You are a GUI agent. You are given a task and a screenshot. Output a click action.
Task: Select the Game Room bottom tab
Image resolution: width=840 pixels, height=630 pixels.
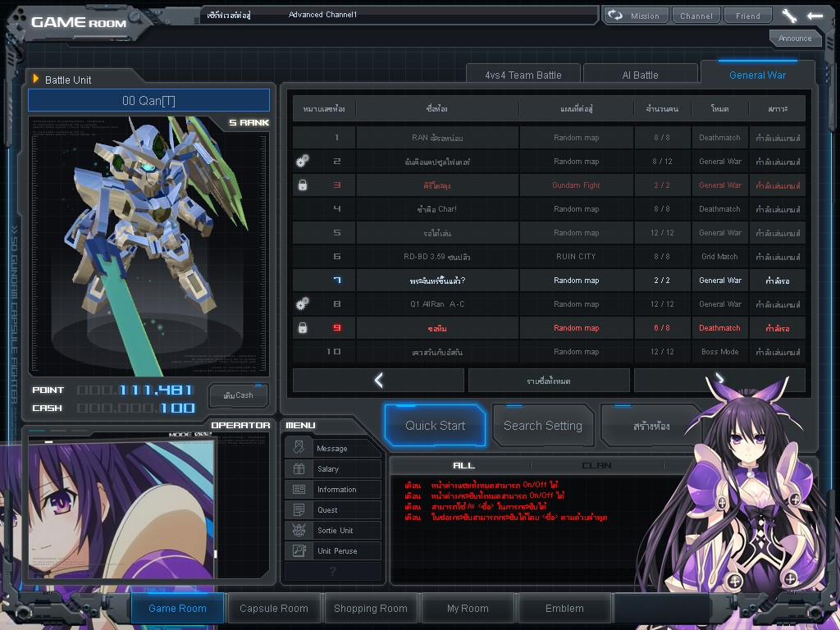click(x=177, y=608)
